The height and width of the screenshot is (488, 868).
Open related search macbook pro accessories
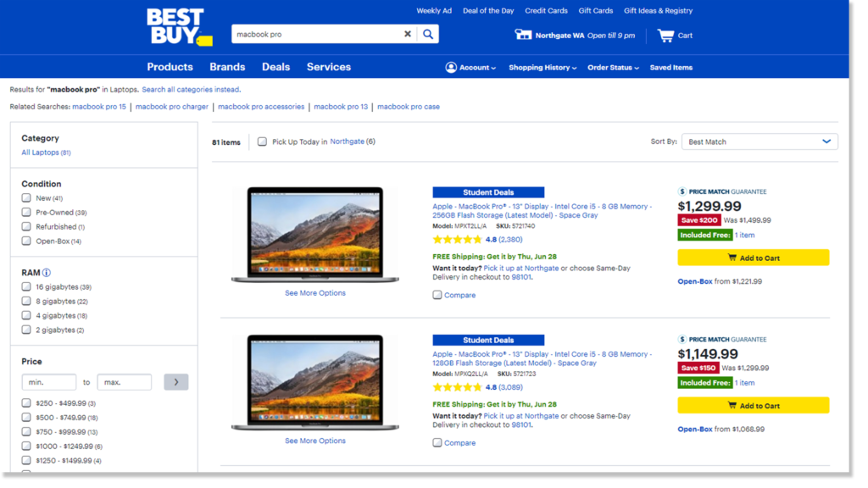[261, 107]
